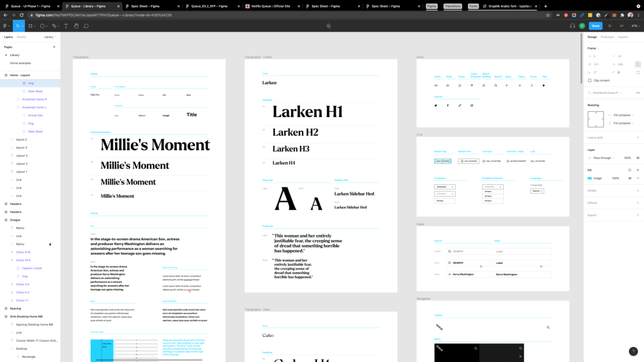Hide the Image fill with eye icon

[x=631, y=178]
